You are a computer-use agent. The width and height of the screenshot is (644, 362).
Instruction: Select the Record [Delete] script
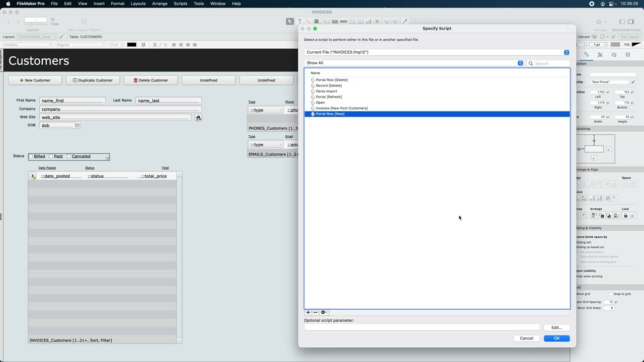point(437,85)
